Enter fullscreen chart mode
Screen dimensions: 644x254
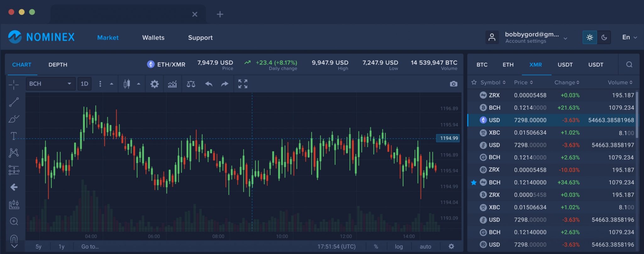[x=243, y=84]
